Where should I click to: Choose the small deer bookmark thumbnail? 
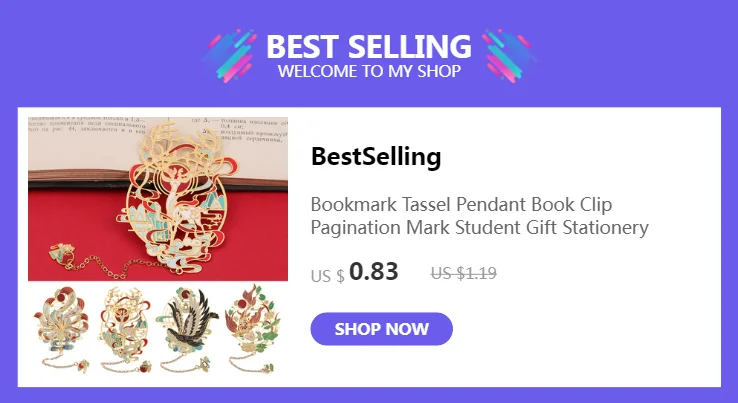point(125,329)
